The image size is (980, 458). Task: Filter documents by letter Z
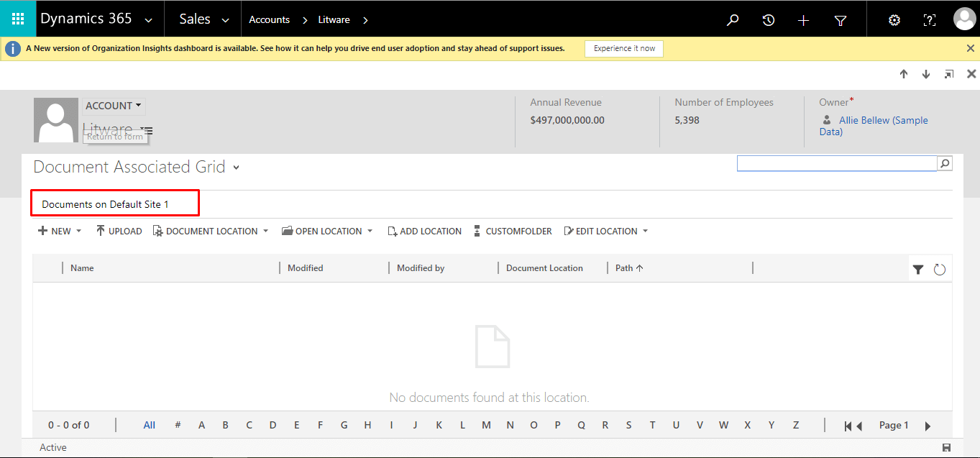795,425
